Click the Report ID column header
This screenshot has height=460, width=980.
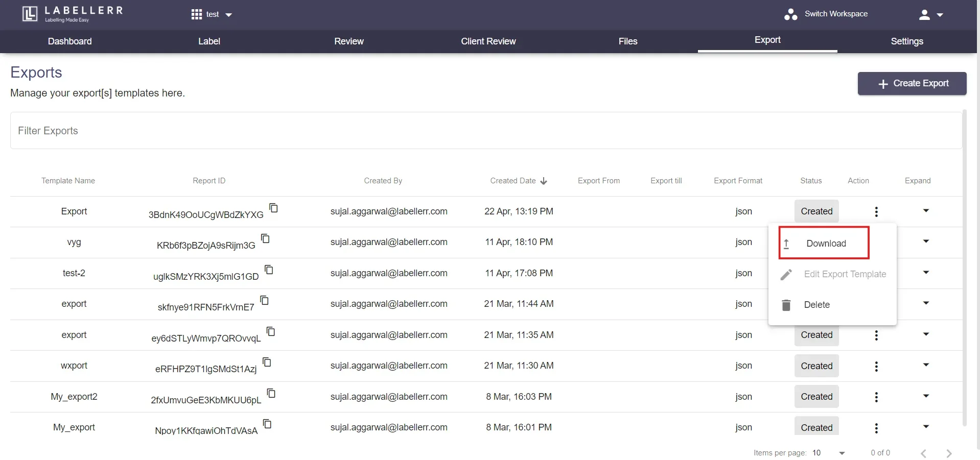[209, 181]
